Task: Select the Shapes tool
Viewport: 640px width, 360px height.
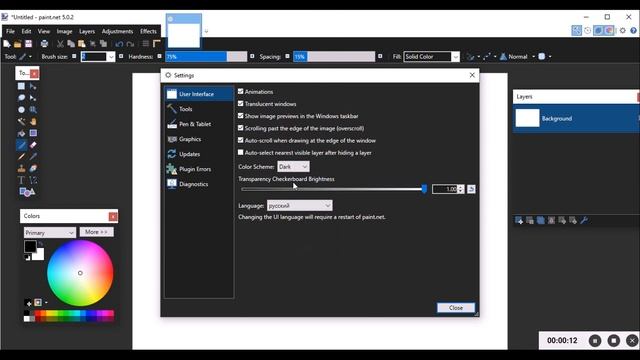Action: (x=27, y=192)
